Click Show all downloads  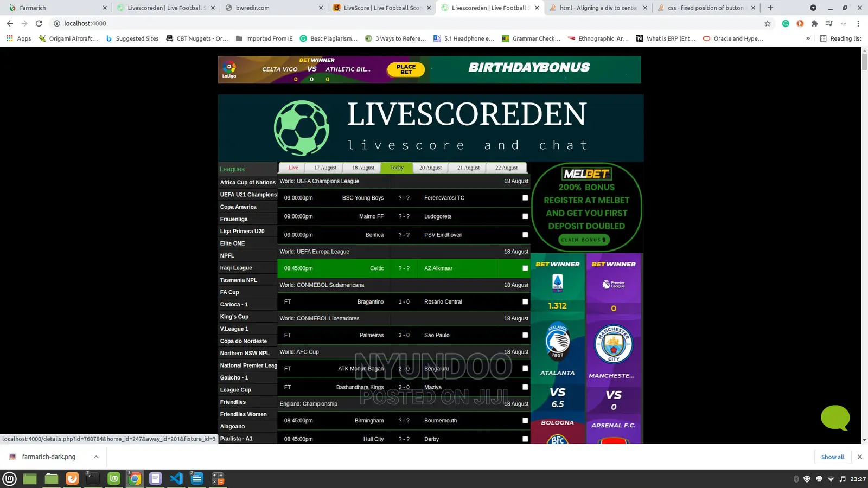(833, 457)
